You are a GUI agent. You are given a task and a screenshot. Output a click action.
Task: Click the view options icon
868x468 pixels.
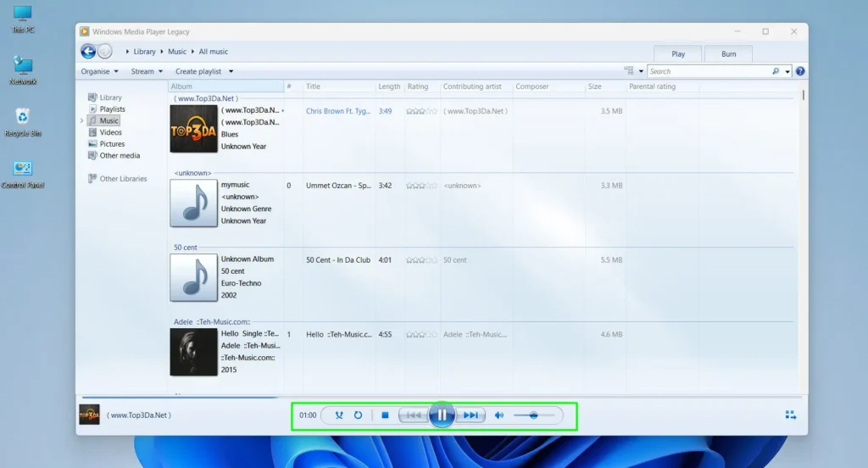pyautogui.click(x=629, y=71)
